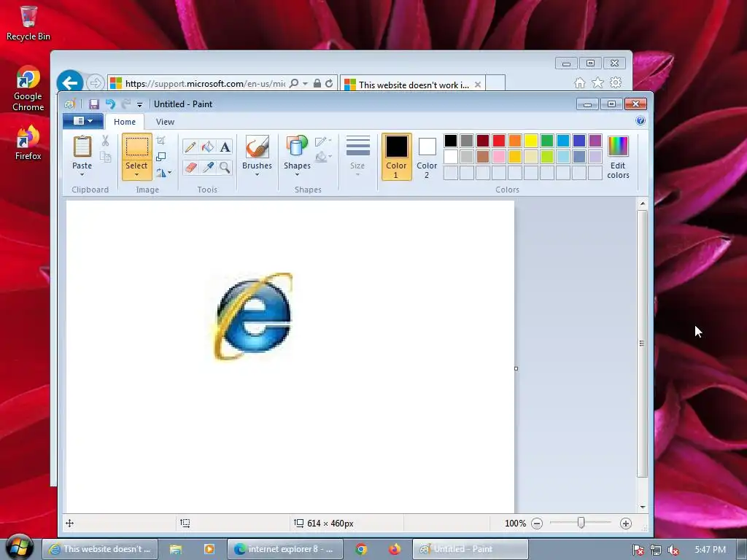
Task: Expand the Customize Quick Access Toolbar arrow
Action: [139, 105]
